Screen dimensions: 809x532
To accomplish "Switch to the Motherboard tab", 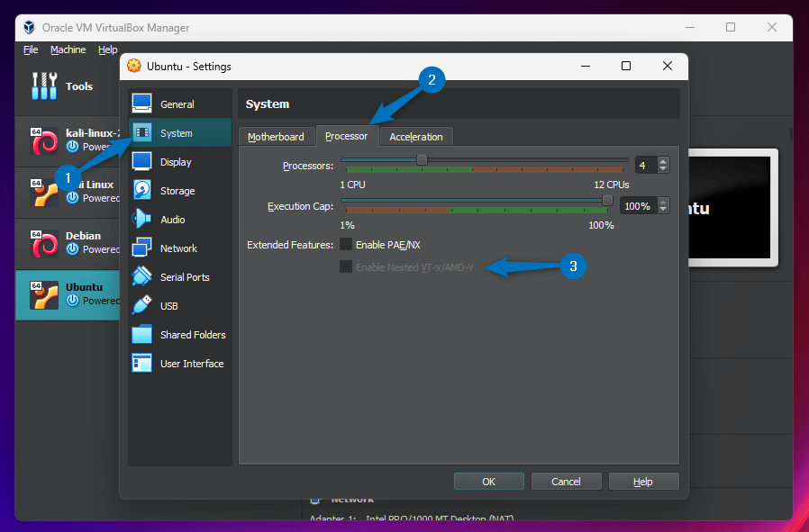I will click(x=277, y=136).
